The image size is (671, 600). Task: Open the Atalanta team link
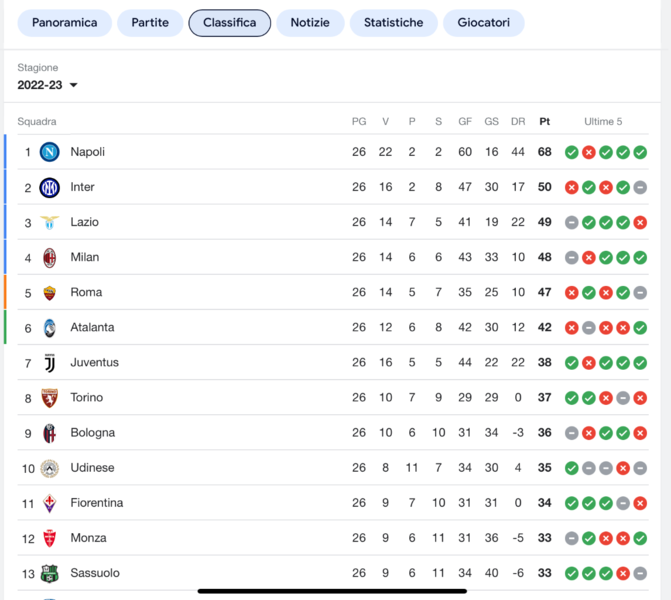(x=92, y=327)
